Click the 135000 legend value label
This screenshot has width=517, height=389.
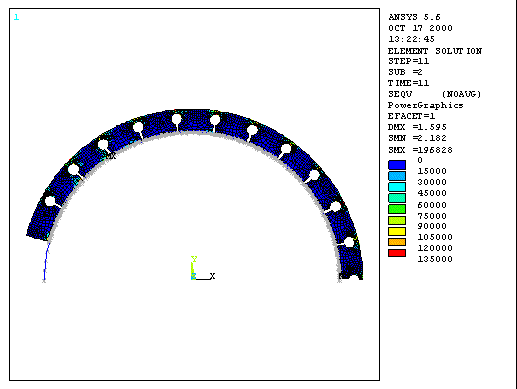point(435,259)
